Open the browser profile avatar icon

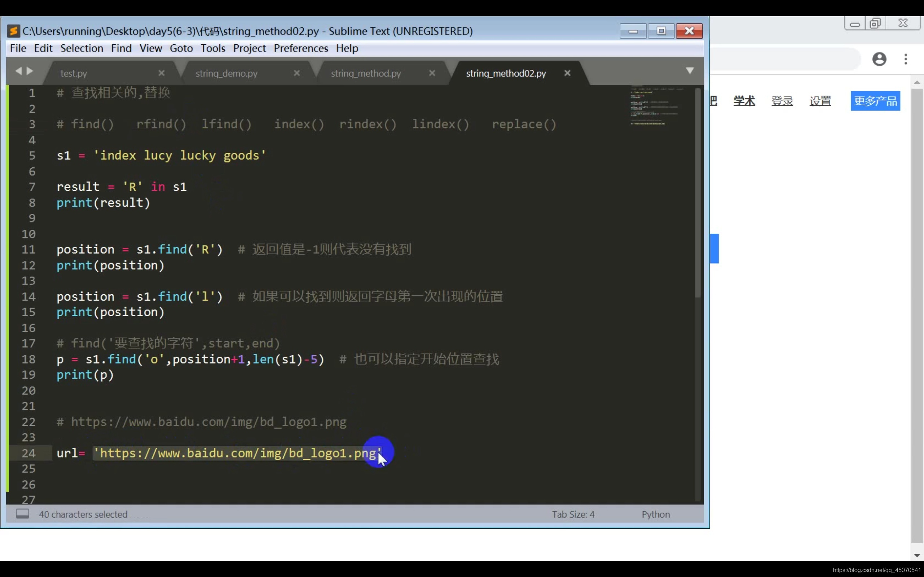tap(879, 59)
